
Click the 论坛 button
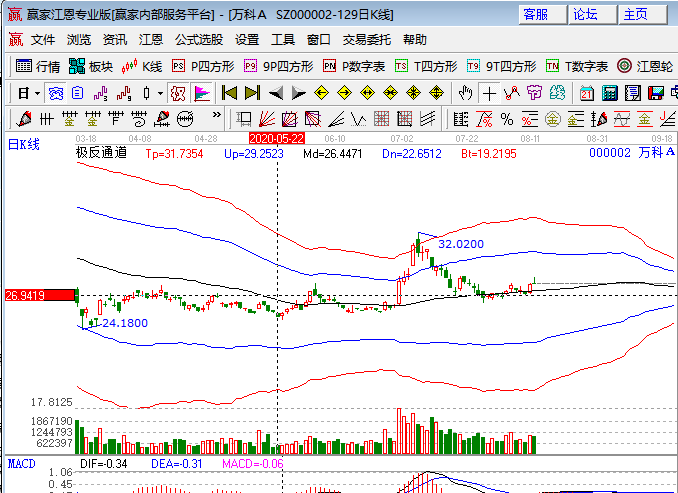pos(592,15)
